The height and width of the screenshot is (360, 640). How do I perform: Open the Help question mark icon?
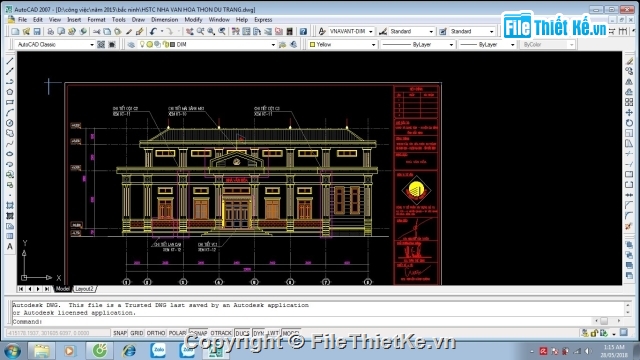pyautogui.click(x=303, y=31)
